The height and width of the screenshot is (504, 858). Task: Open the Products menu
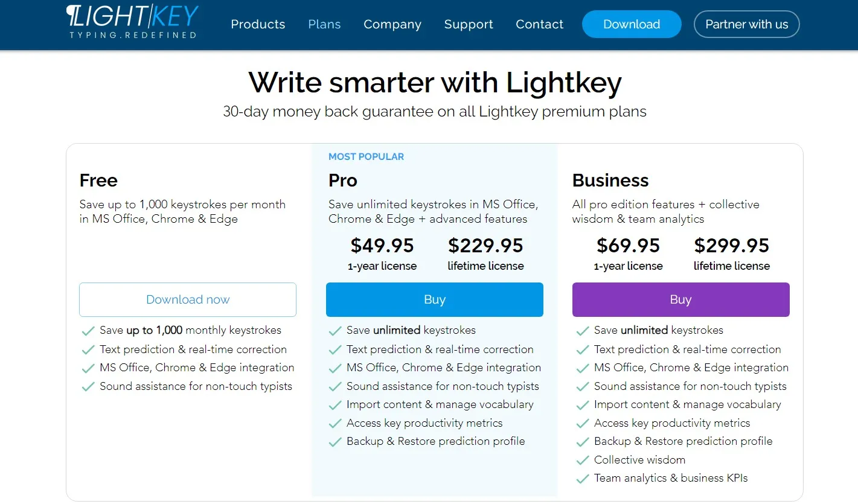(258, 24)
